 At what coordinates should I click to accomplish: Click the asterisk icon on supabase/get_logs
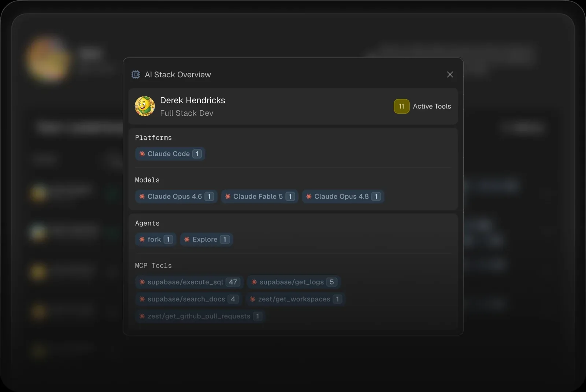(x=254, y=282)
